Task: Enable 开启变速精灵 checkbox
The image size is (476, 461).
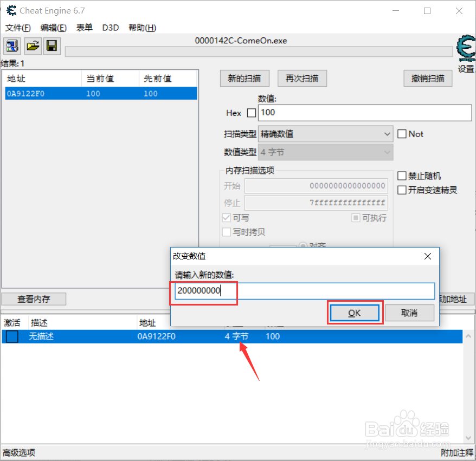Action: point(402,190)
